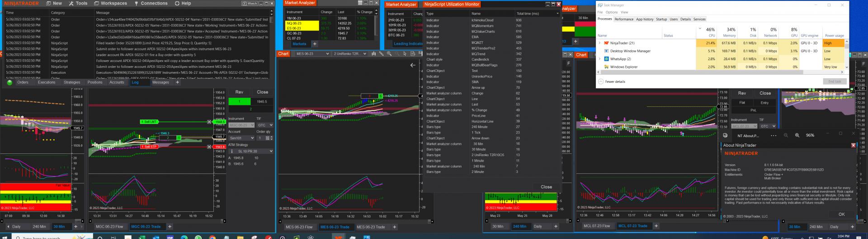868x239 pixels.
Task: Select the cursor pointer tool on the MES chart
Action: 405,53
